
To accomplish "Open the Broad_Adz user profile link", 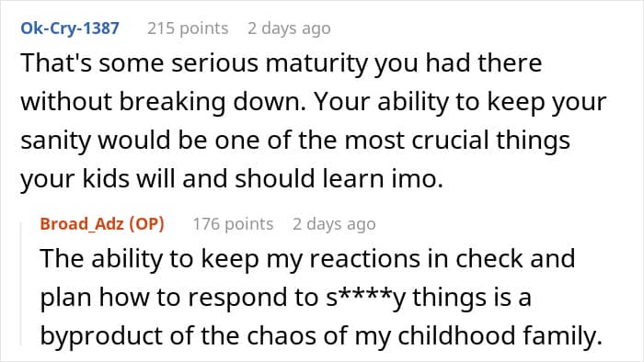I will (x=82, y=224).
